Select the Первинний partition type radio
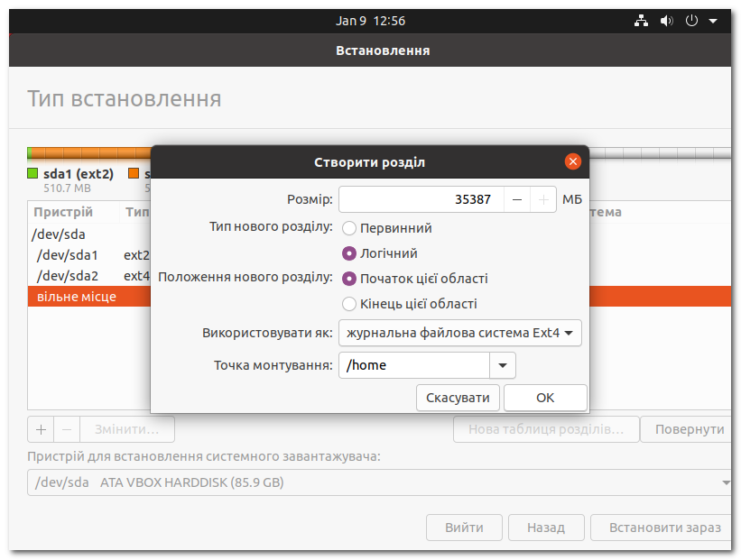Screen dimensions: 741x560 (349, 228)
